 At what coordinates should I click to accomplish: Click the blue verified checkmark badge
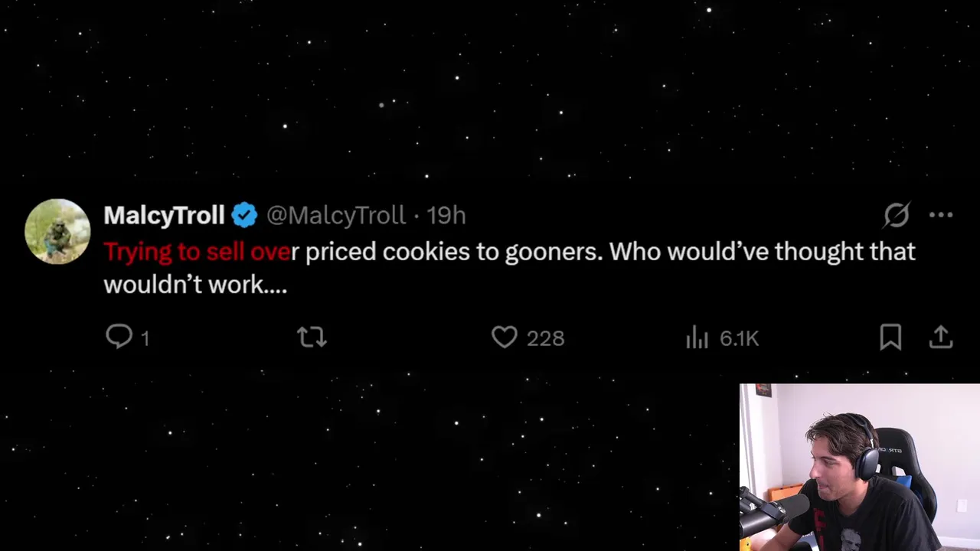click(x=244, y=216)
